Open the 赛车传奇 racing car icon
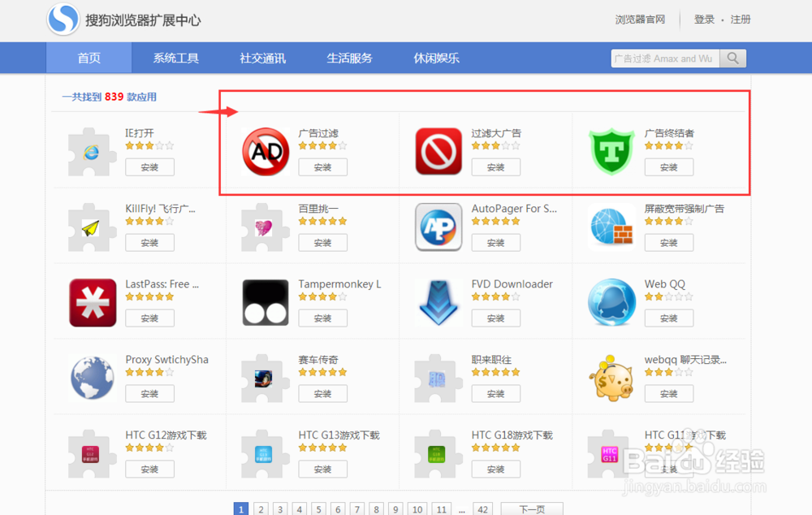The height and width of the screenshot is (515, 812). [264, 379]
